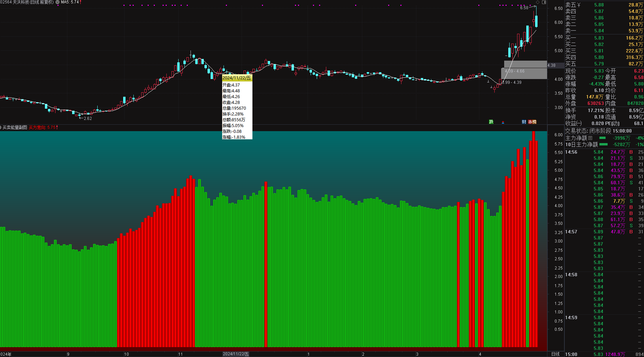This screenshot has height=357, width=644.
Task: Open the 主力净额 detail list icon
Action: click(590, 138)
